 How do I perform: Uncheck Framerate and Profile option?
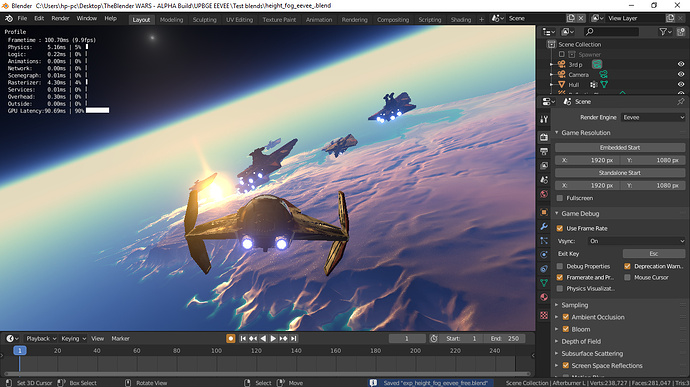click(560, 277)
